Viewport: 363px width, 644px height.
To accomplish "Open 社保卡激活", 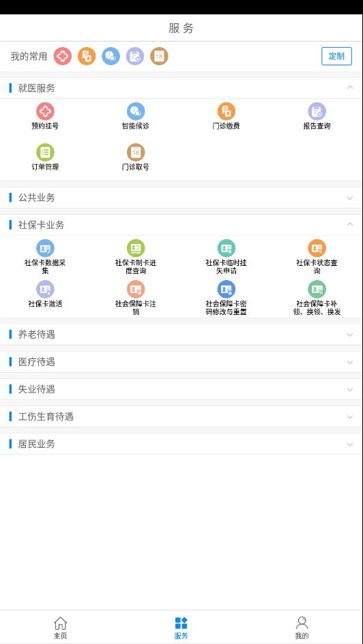I will point(45,294).
